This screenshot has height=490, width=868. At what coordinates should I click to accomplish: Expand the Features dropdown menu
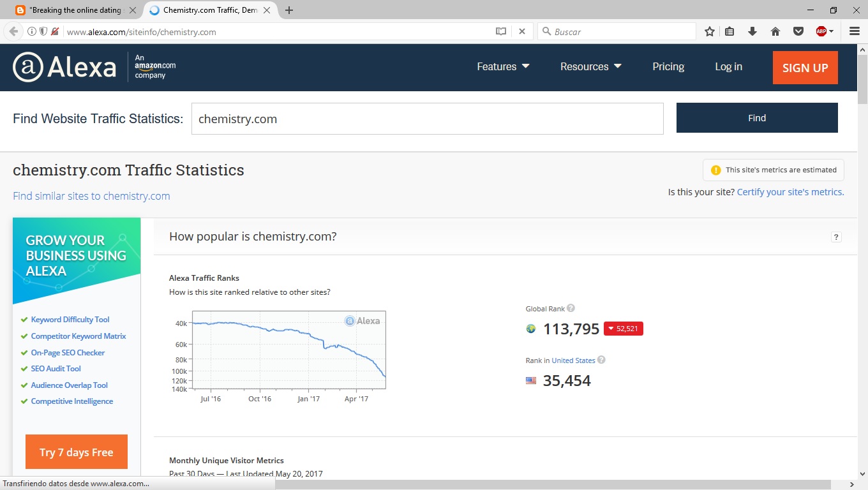tap(503, 66)
